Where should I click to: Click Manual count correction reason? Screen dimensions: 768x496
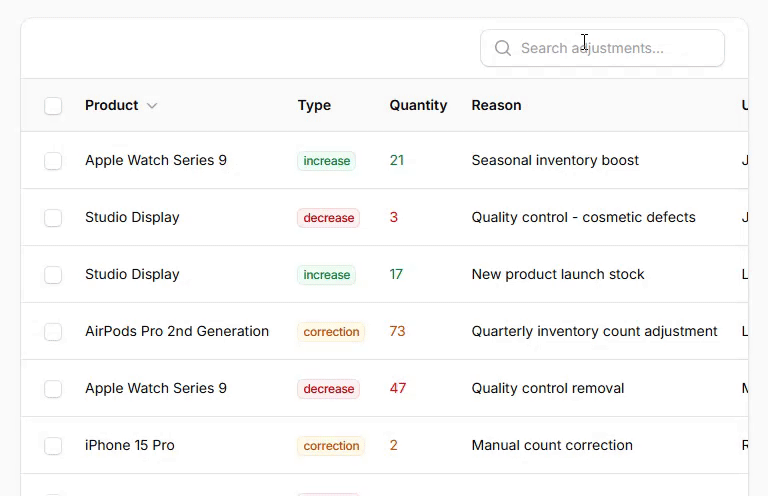pos(552,445)
